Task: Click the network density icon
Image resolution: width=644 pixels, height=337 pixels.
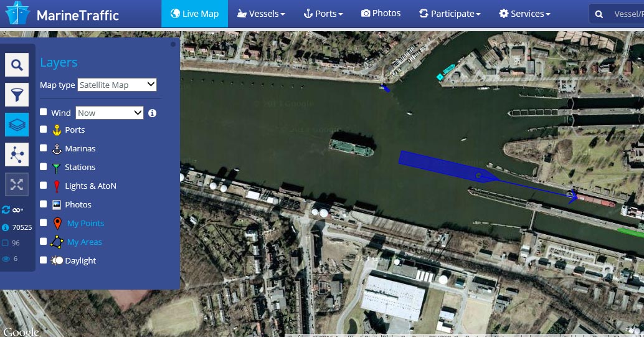Action: (17, 154)
